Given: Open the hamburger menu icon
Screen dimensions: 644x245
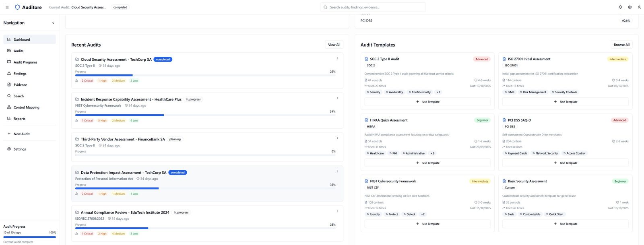Looking at the screenshot, I should [x=7, y=7].
